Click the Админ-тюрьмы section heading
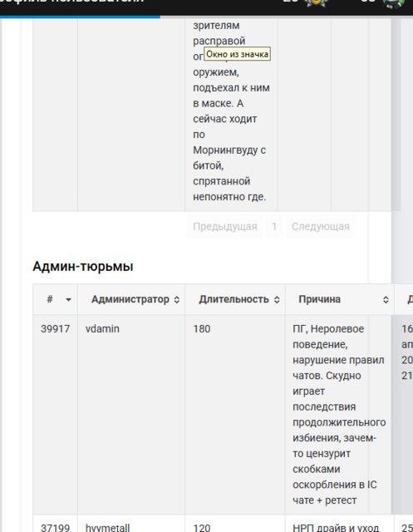The height and width of the screenshot is (532, 413). tap(83, 267)
